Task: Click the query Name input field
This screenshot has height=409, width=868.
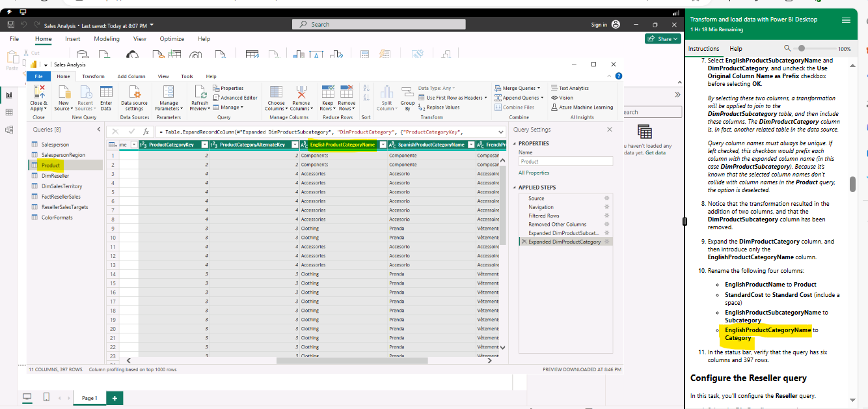Action: pos(565,161)
